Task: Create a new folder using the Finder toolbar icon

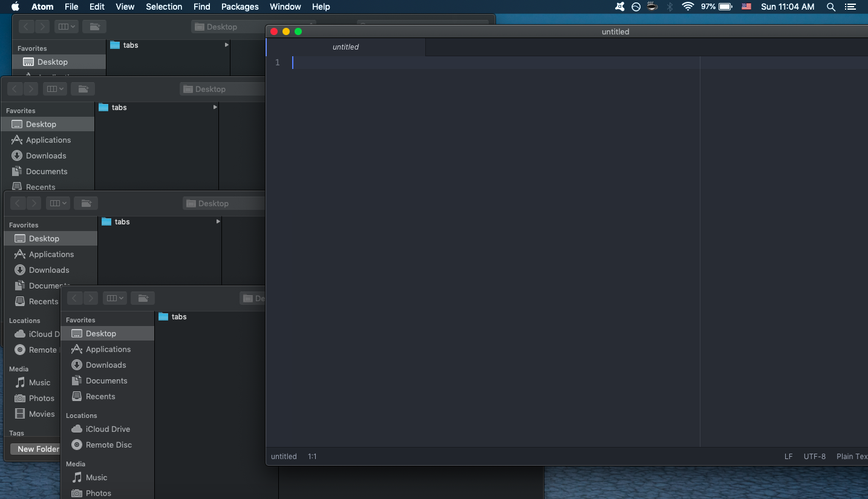Action: [143, 298]
